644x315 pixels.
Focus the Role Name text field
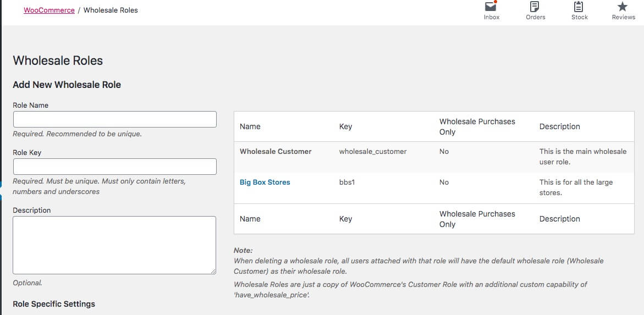114,119
